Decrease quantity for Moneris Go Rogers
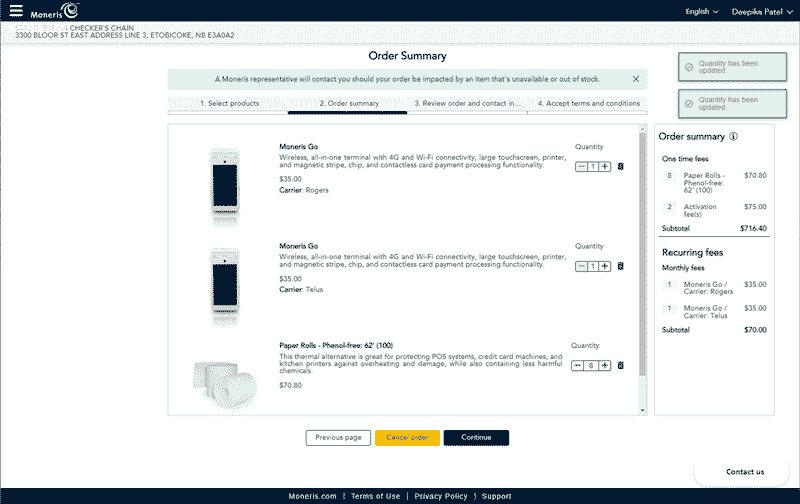800x504 pixels. 581,167
